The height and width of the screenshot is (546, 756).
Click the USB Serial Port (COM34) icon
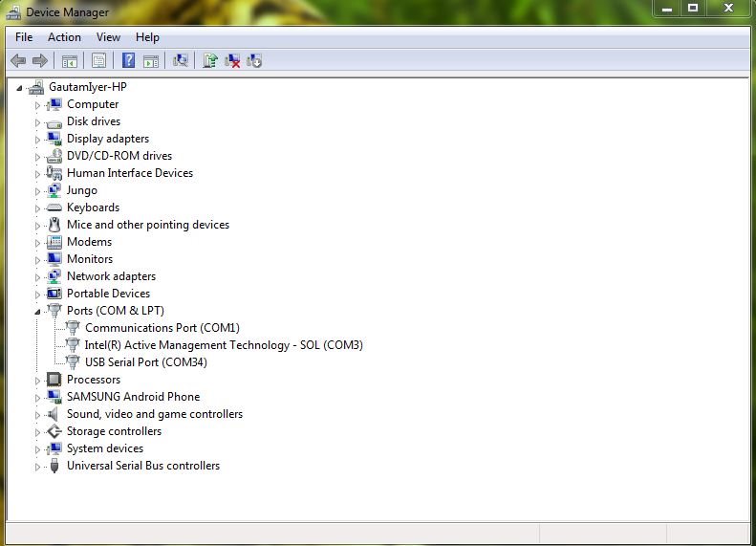(x=73, y=362)
